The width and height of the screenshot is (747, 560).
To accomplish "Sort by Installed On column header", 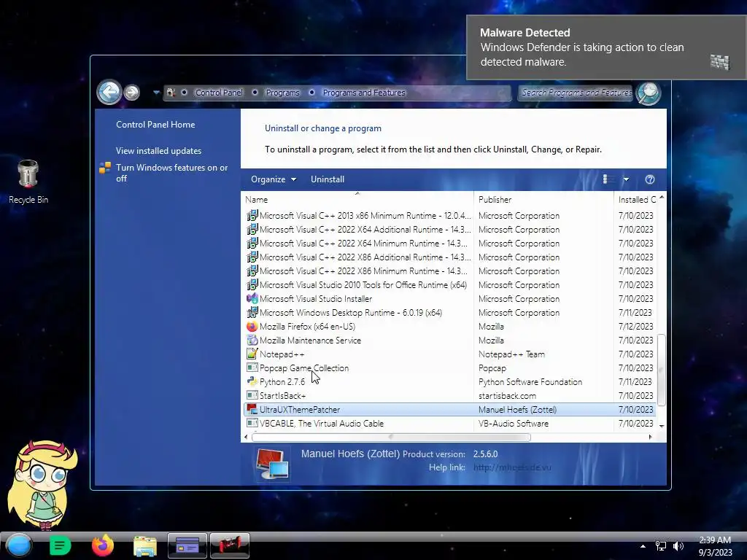I will [x=636, y=200].
